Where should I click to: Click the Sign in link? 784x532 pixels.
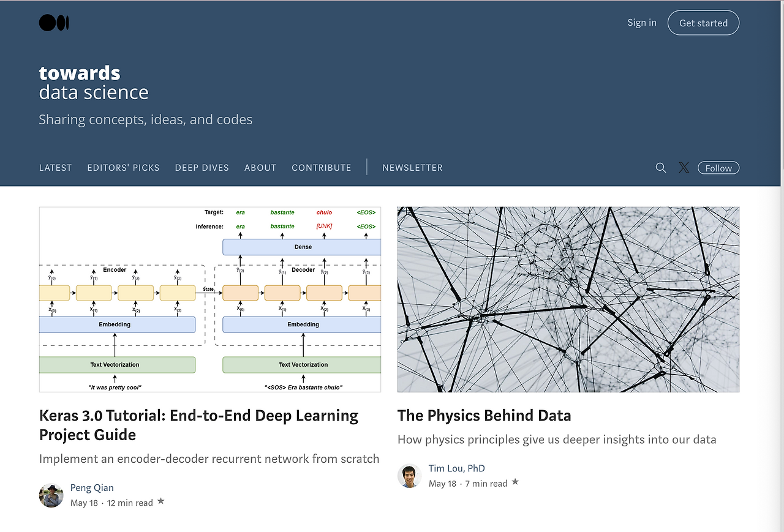641,23
